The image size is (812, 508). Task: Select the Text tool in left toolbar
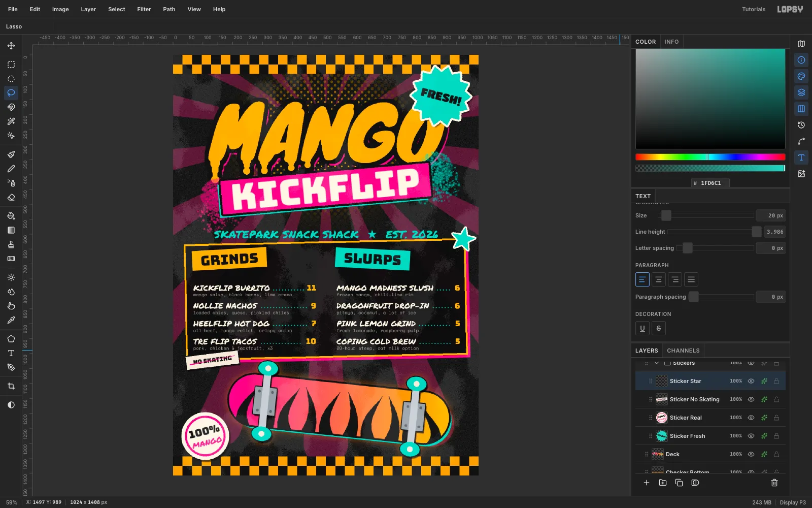tap(11, 353)
